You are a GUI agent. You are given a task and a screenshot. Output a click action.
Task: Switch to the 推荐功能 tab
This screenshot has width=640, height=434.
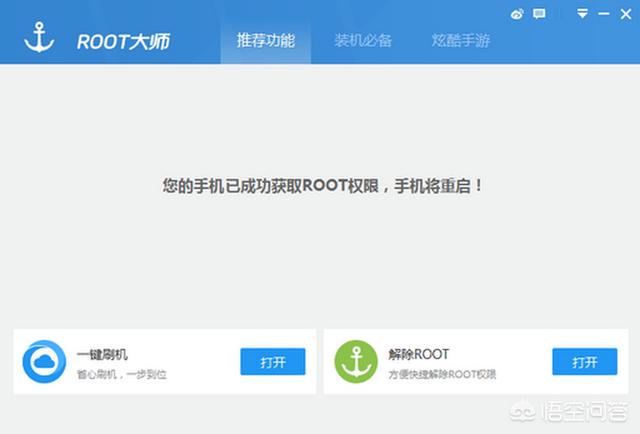click(x=266, y=41)
